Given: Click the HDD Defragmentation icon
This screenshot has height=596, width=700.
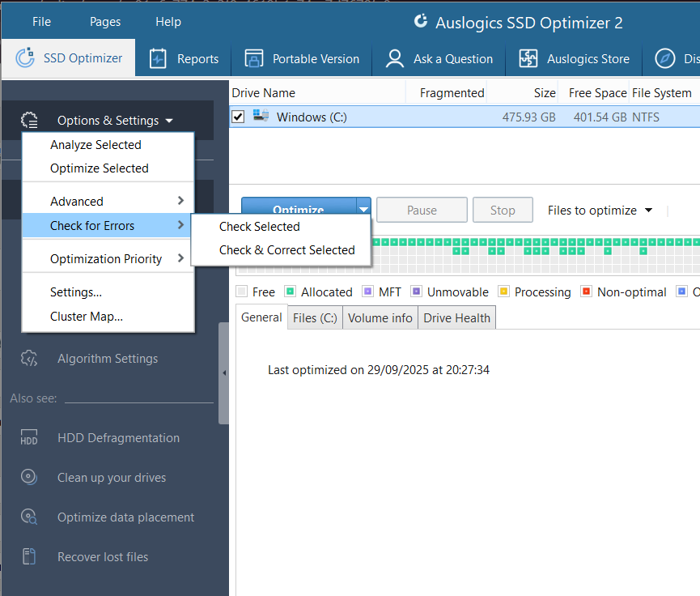Looking at the screenshot, I should 29,438.
